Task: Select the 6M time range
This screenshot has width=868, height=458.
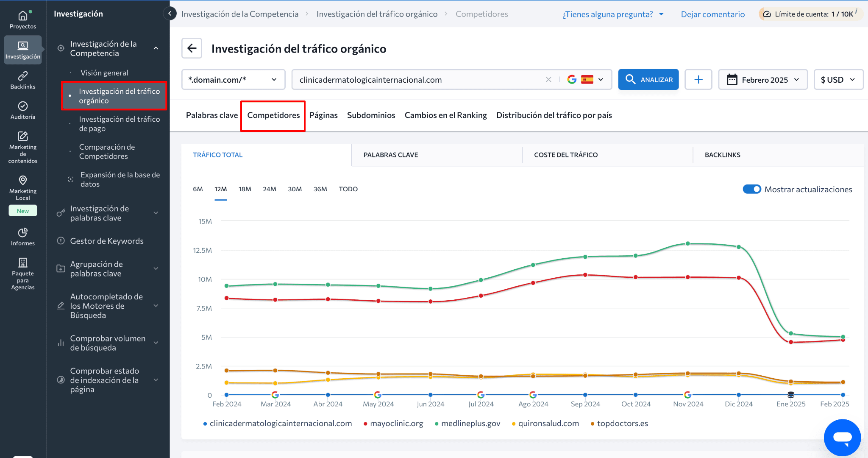Action: point(198,189)
